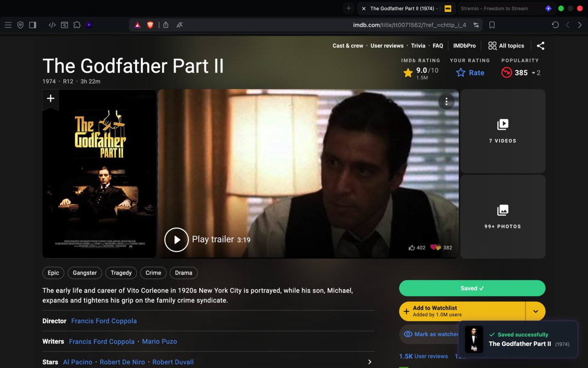Image resolution: width=588 pixels, height=368 pixels.
Task: Click the green Saved button
Action: tap(472, 288)
